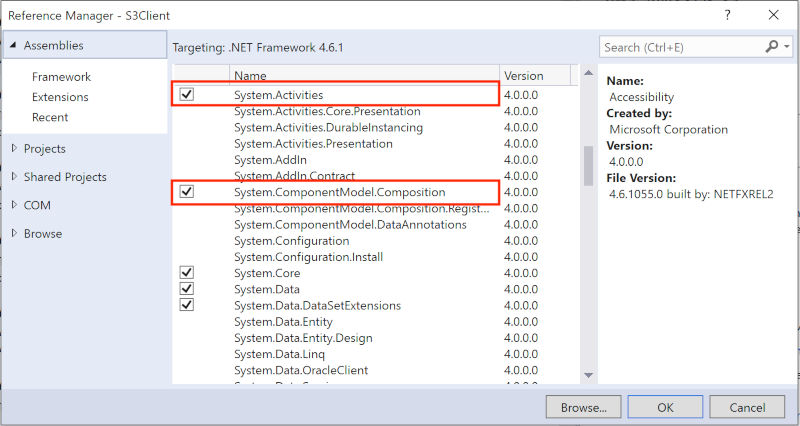Viewport: 800px width, 426px height.
Task: Toggle System.Data.DataSetExtensions checkbox
Action: (186, 305)
